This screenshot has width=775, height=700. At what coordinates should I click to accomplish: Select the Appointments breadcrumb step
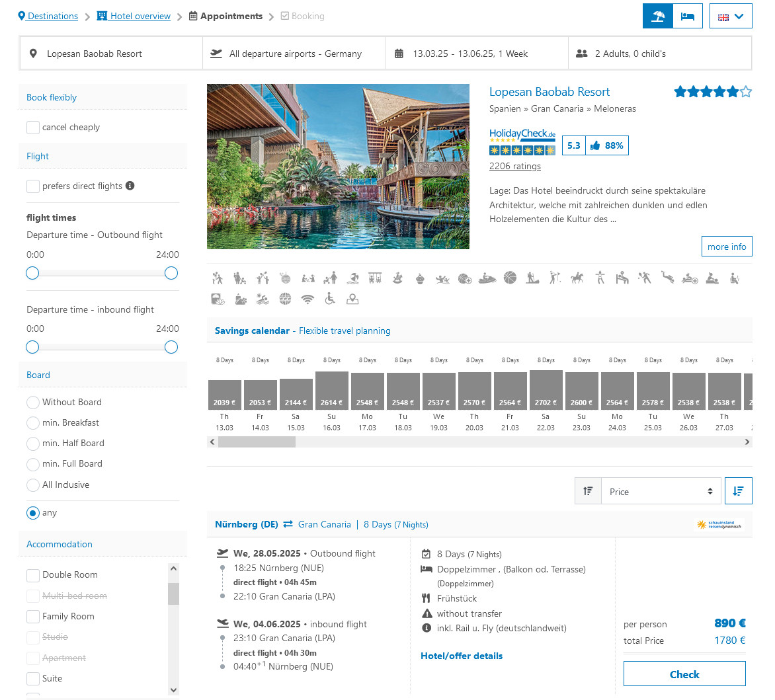(x=226, y=16)
